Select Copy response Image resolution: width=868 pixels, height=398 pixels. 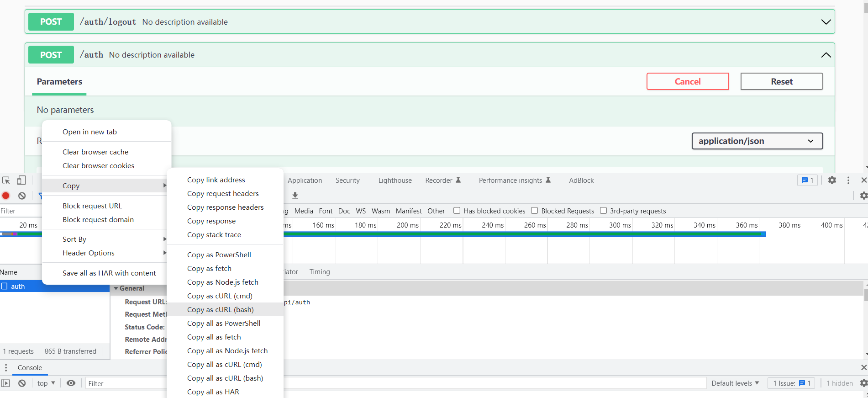tap(225, 221)
